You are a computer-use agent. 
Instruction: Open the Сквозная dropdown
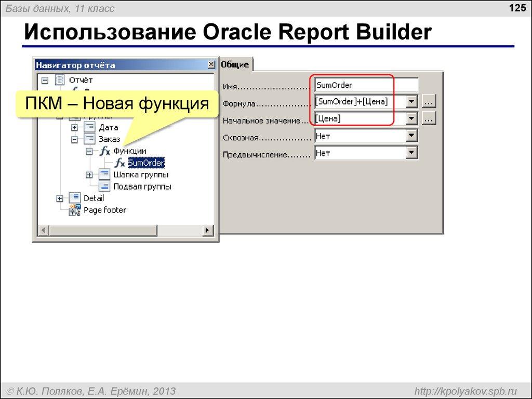(x=411, y=136)
